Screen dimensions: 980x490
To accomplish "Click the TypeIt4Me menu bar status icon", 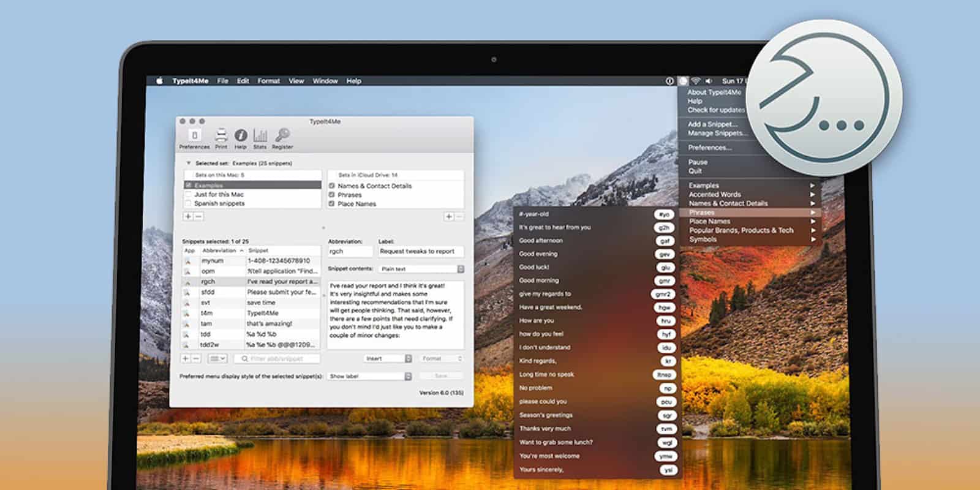I will click(x=683, y=81).
